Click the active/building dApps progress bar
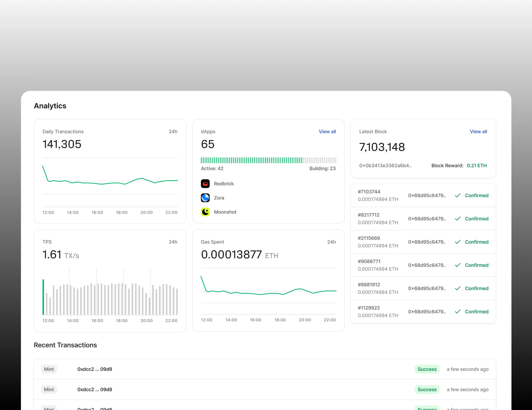Viewport: 532px width, 410px height. coord(268,160)
